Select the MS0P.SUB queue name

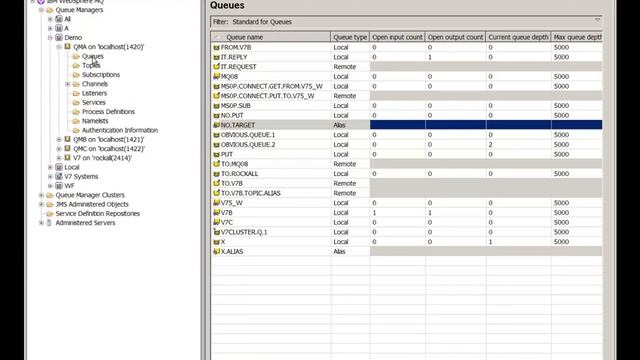point(236,106)
